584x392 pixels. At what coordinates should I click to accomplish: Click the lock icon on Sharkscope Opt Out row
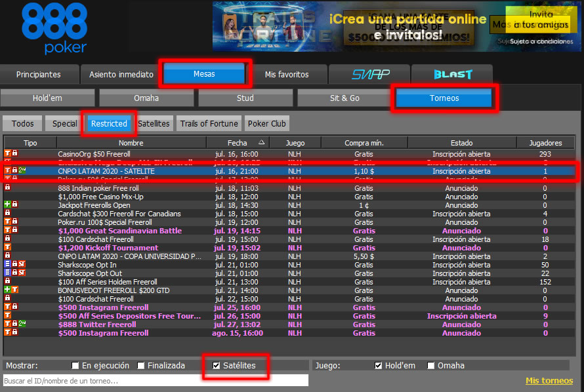(x=15, y=273)
